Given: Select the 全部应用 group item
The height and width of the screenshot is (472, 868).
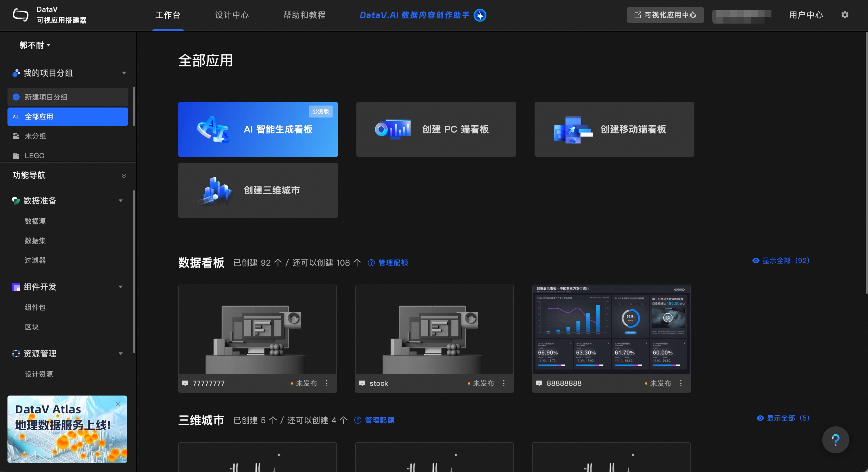Looking at the screenshot, I should 68,117.
